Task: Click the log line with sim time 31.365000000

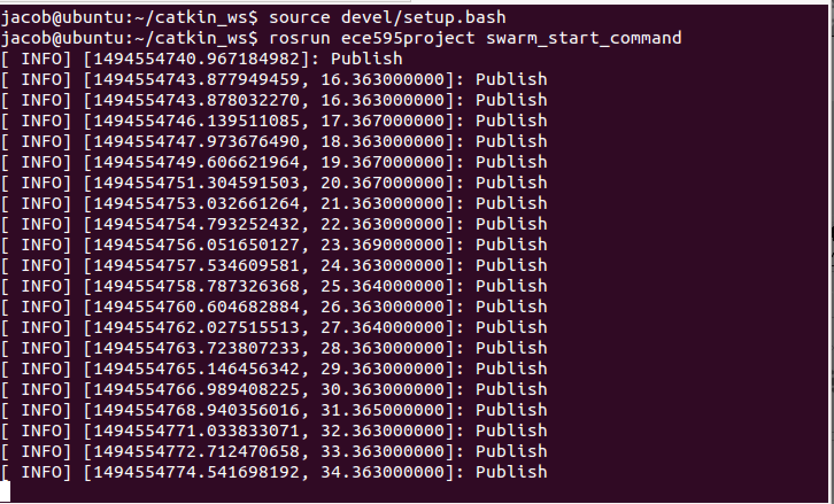Action: (274, 410)
